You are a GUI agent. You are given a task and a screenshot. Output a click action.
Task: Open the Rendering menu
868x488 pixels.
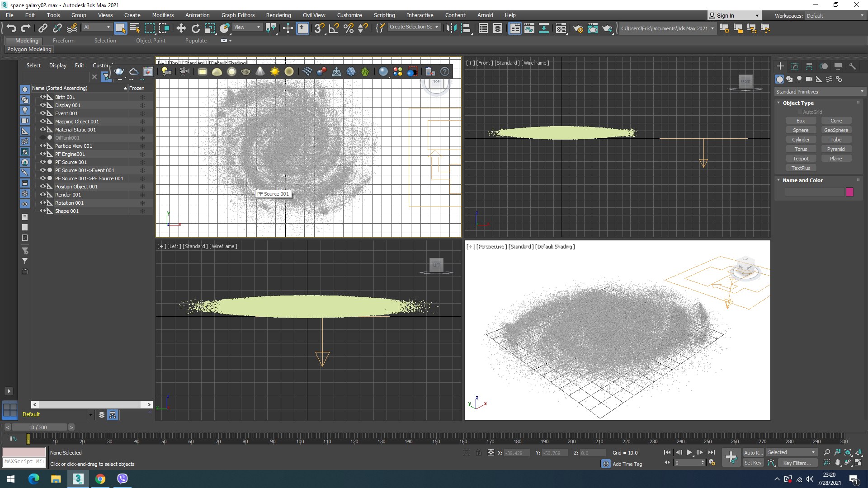point(278,15)
